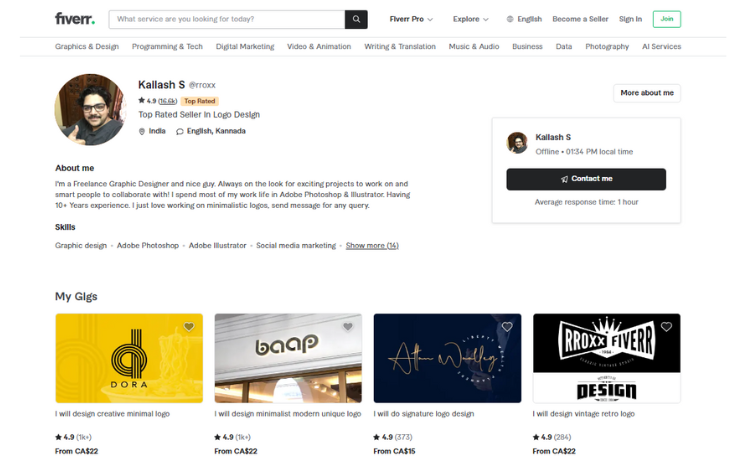This screenshot has width=746, height=465.
Task: Favorite the signature logo gig heart
Action: [x=507, y=326]
